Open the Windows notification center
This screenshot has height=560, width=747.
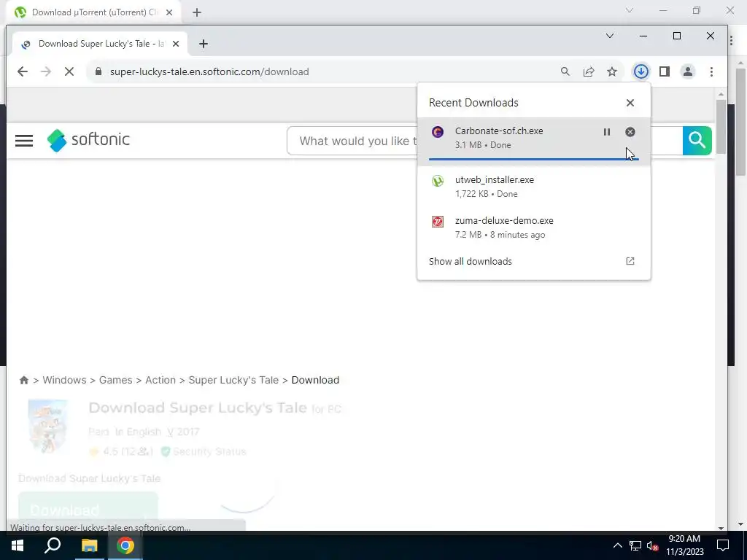click(723, 545)
